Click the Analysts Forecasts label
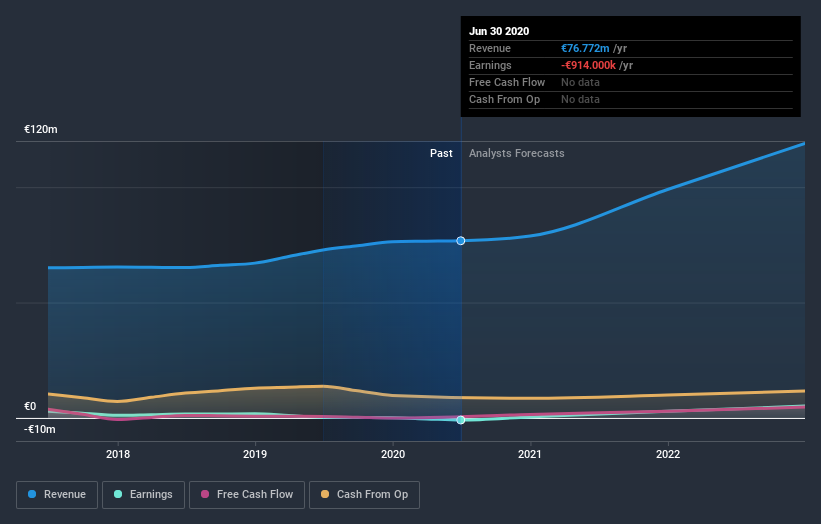The width and height of the screenshot is (821, 524). coord(516,153)
